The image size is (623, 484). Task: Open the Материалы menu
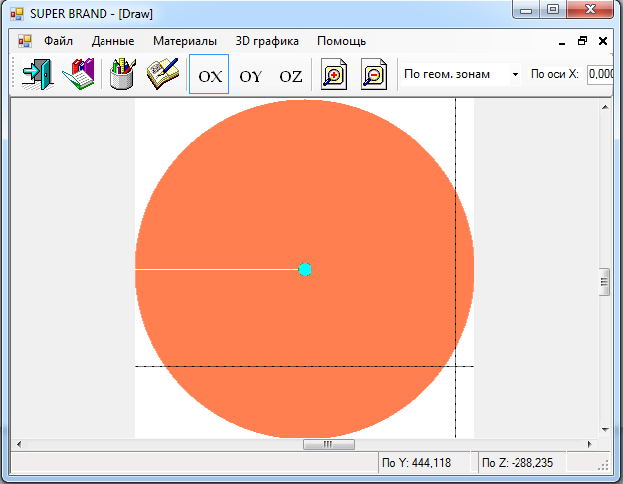click(185, 41)
